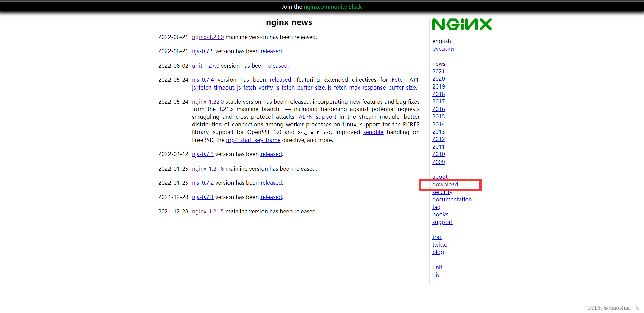Open the nginxcommunity Slack link
The image size is (644, 313).
(x=333, y=7)
